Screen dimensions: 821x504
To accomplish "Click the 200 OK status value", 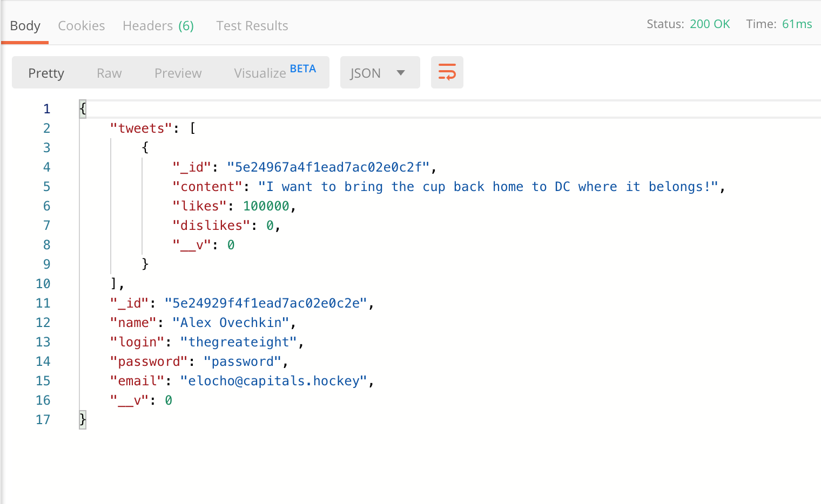I will [x=709, y=24].
